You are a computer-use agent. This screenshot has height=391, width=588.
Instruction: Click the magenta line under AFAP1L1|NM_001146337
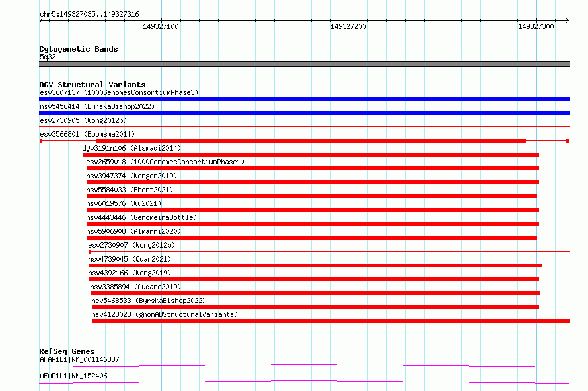(x=304, y=365)
